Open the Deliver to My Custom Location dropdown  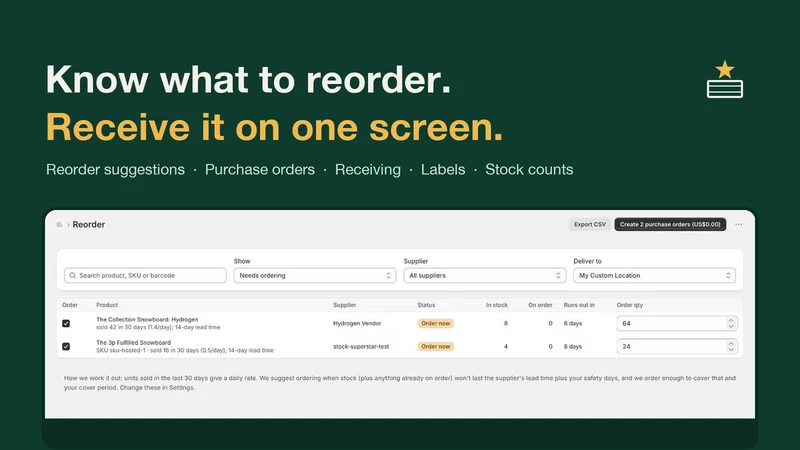point(654,276)
